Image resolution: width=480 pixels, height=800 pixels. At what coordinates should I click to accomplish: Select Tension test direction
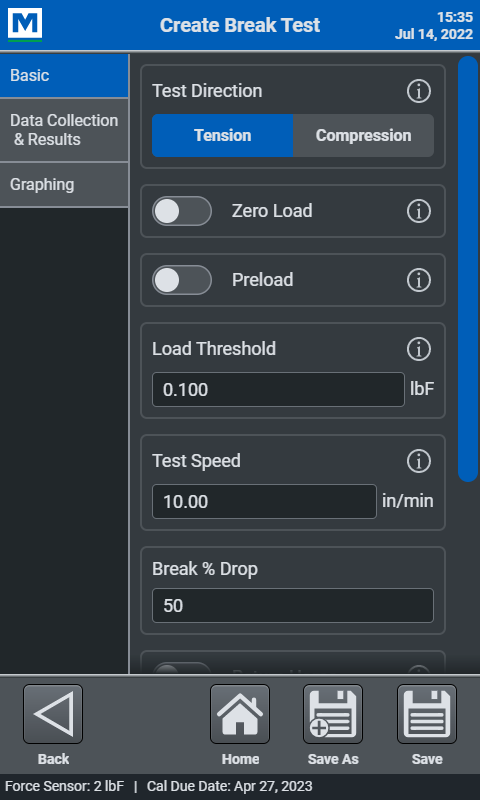[x=222, y=135]
